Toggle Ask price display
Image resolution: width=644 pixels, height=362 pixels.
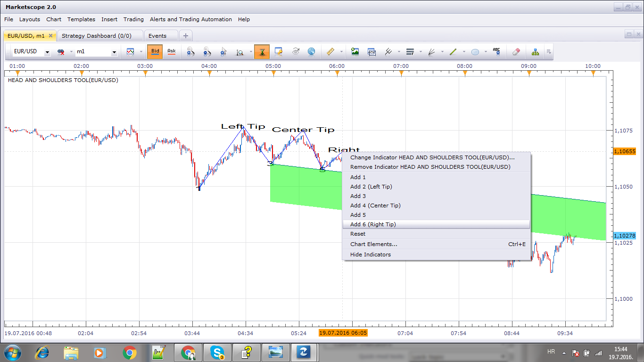[172, 51]
